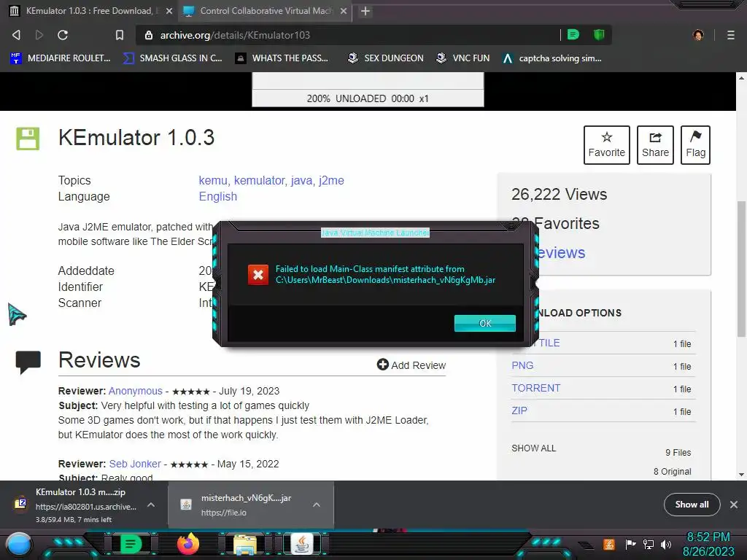Close the KEmulator 1.0.3 tab
The width and height of the screenshot is (747, 560).
coord(169,11)
